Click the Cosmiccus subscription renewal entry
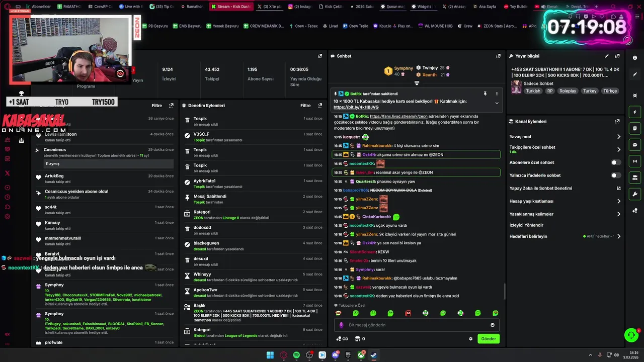This screenshot has height=362, width=644. [x=105, y=157]
